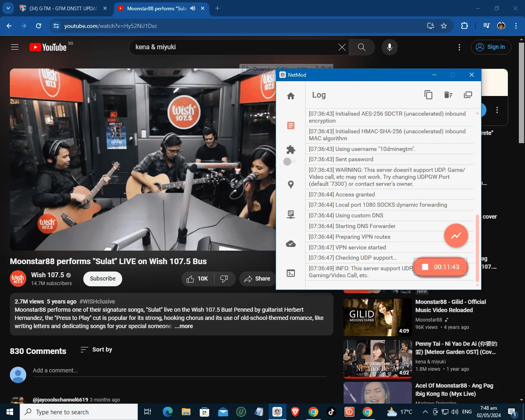Toggle the switch in NetMod sidebar
525x420 pixels.
pos(290,162)
